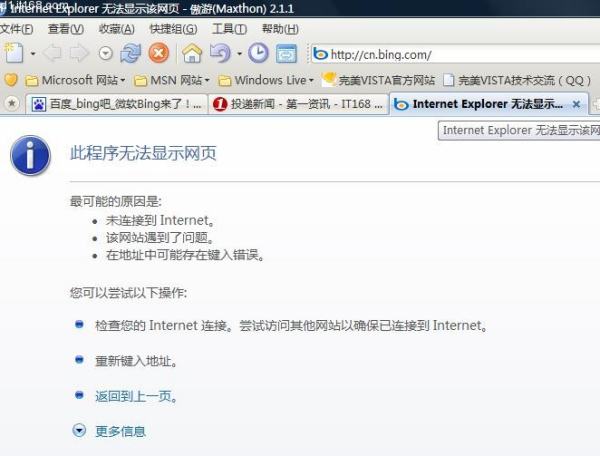Open the 完美VISTA技术交流 (QQ) bookmark
Viewport: 600px width, 456px height.
[517, 80]
